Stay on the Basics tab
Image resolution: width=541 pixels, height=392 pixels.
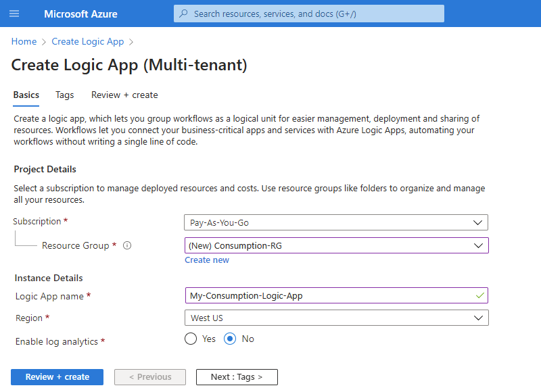click(26, 95)
